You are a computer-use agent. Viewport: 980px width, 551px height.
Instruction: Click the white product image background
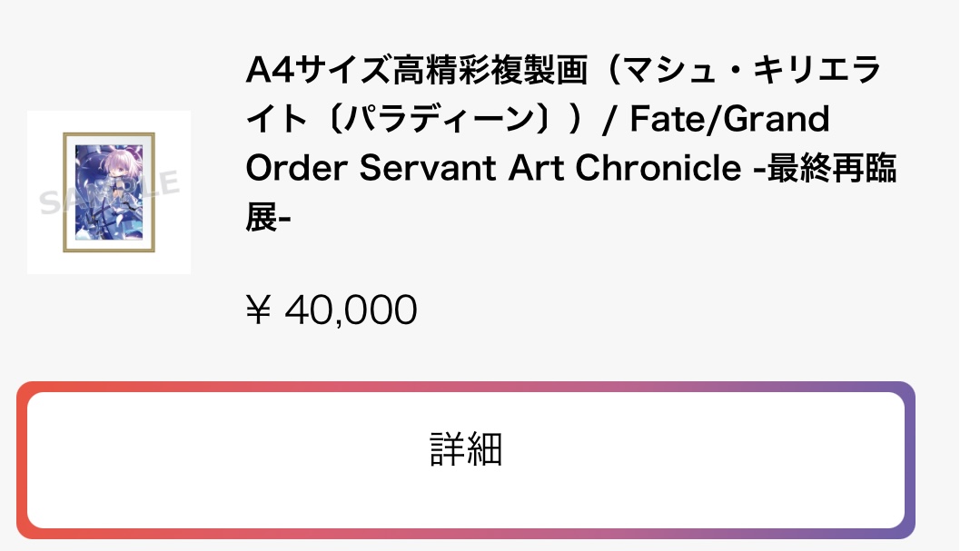(173, 254)
